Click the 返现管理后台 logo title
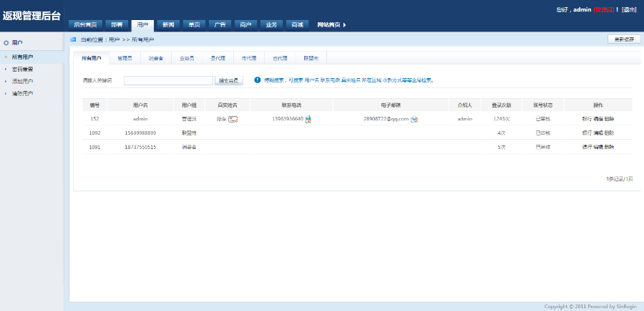Viewport: 644px width, 311px height. tap(31, 16)
